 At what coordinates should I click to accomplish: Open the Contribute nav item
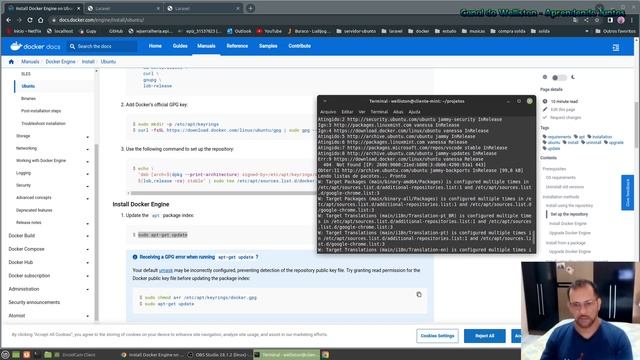(300, 46)
